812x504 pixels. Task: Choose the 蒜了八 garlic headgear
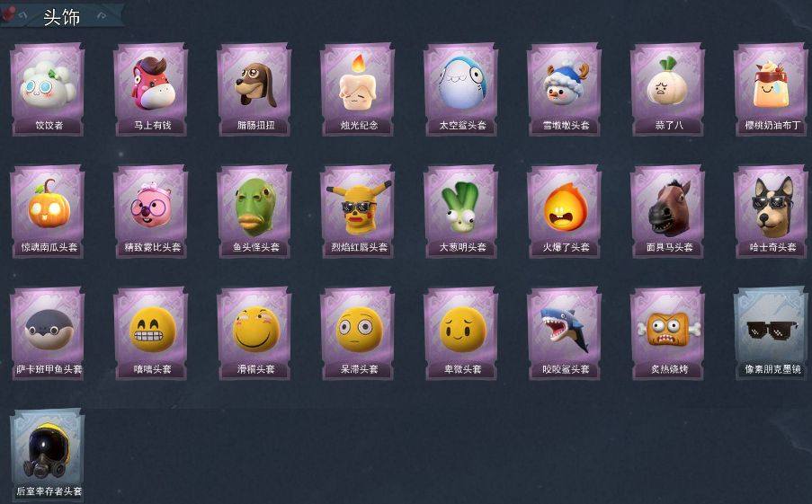tap(667, 89)
